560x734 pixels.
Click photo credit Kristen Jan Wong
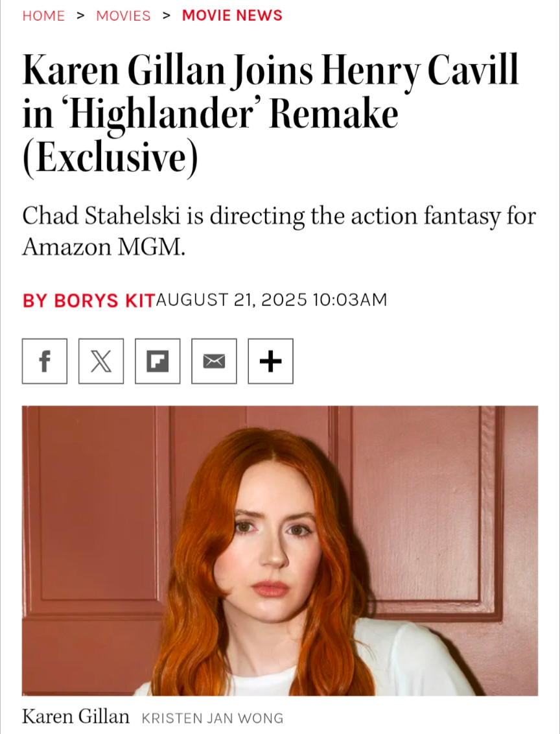point(213,718)
